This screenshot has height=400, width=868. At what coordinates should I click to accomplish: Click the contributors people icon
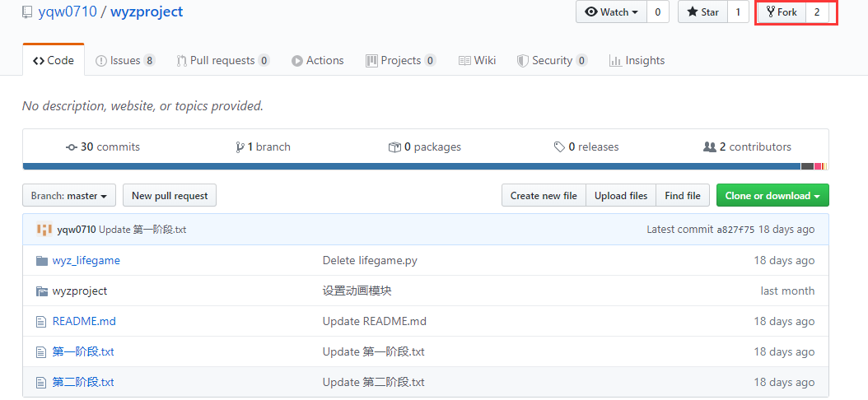[709, 147]
